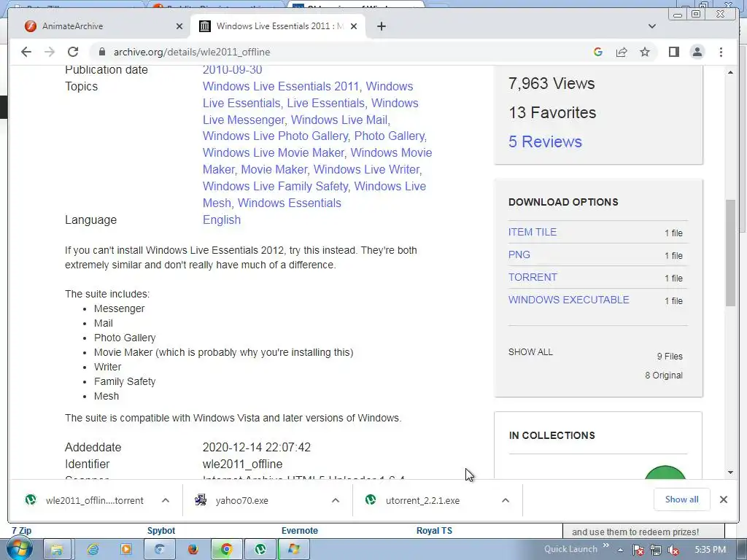Show hidden system tray icons
This screenshot has width=747, height=560.
click(620, 550)
